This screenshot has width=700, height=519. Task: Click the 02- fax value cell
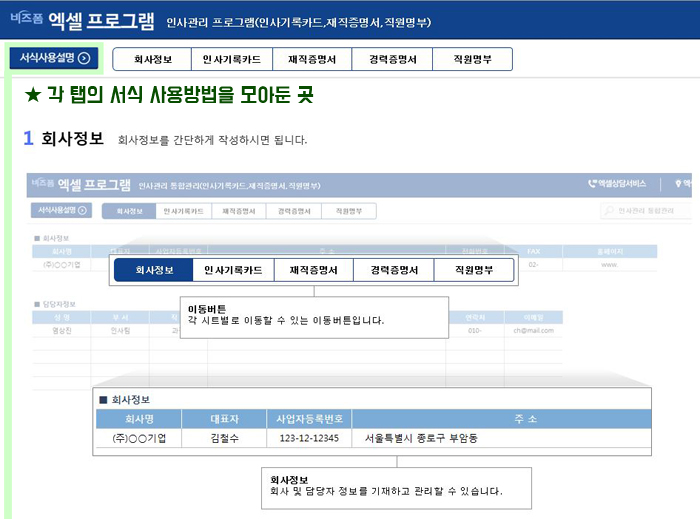(x=533, y=265)
